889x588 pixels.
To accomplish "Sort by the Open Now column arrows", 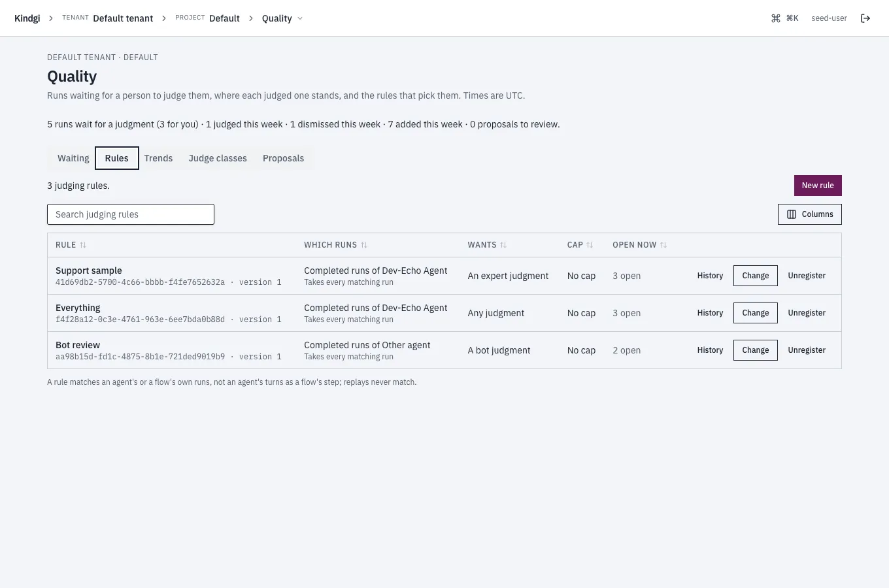I will coord(663,245).
